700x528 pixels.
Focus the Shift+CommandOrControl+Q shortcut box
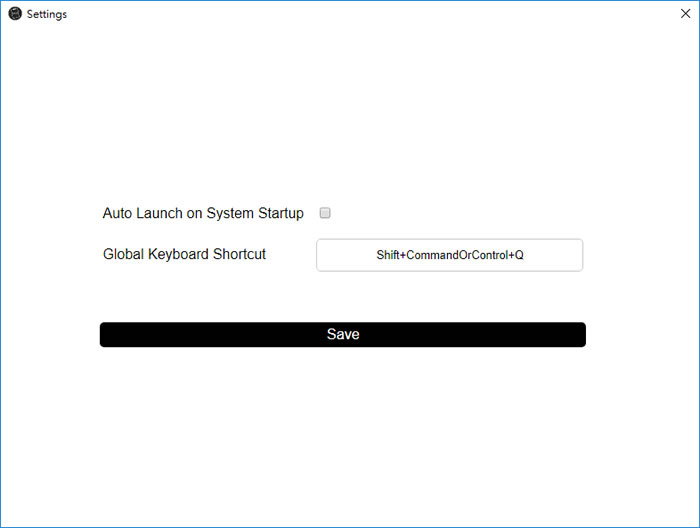(x=450, y=255)
